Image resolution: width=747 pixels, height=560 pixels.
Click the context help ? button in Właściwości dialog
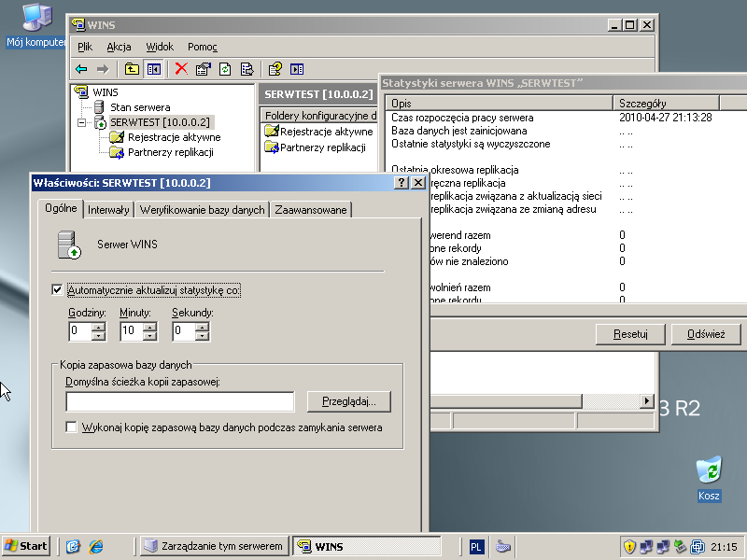[402, 183]
